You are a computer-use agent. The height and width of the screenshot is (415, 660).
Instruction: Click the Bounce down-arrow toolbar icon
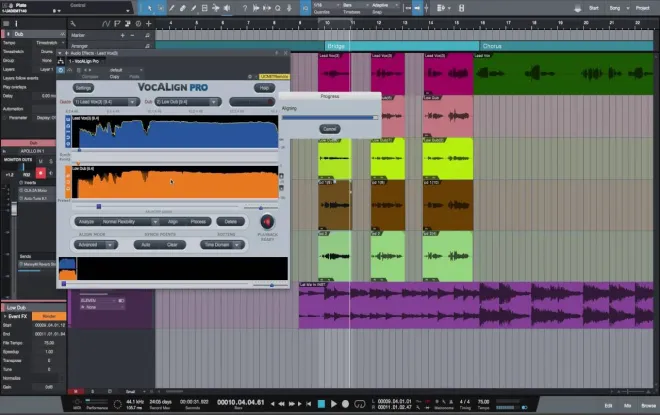pyautogui.click(x=289, y=8)
